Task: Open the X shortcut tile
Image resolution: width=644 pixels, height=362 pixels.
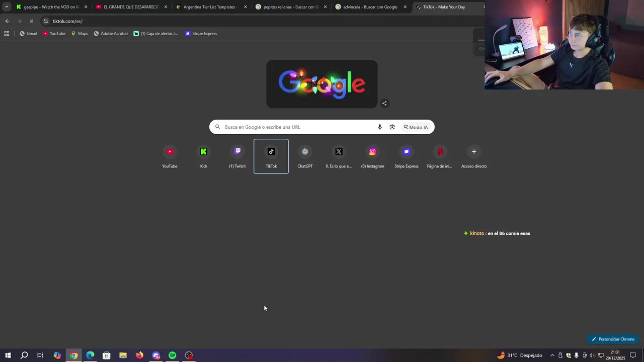Action: [339, 156]
